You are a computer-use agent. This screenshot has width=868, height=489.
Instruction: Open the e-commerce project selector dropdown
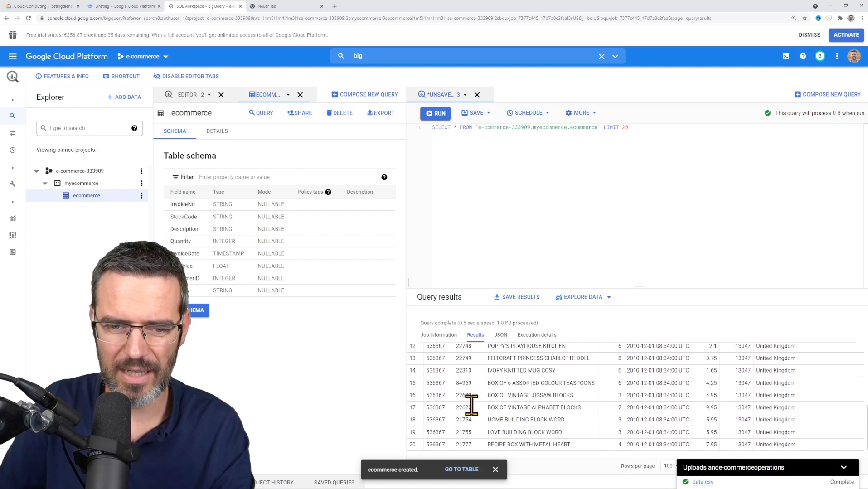pos(143,57)
